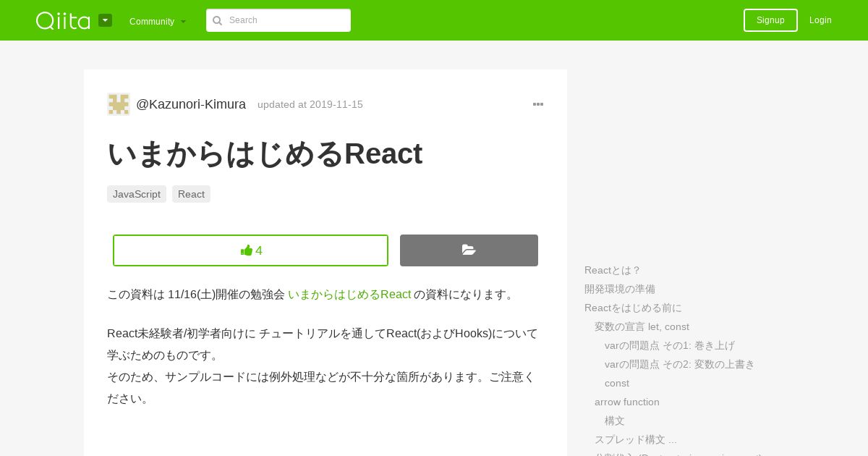The height and width of the screenshot is (456, 868).
Task: Click the Signup button
Action: 770,20
